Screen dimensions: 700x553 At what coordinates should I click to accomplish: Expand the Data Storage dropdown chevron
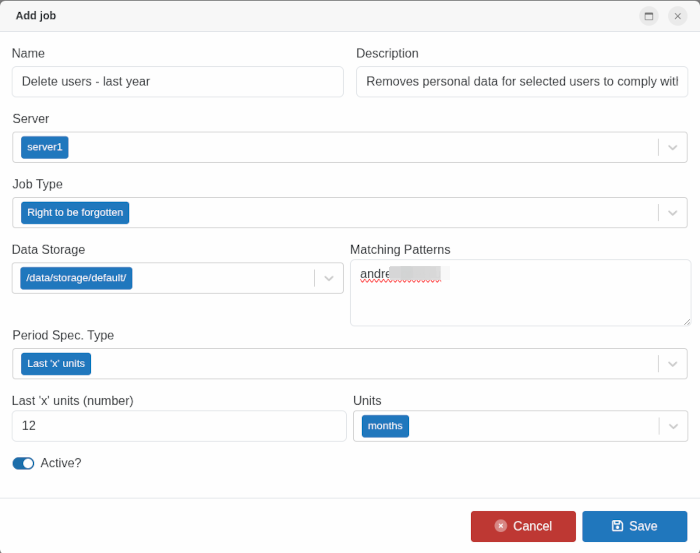coord(329,278)
